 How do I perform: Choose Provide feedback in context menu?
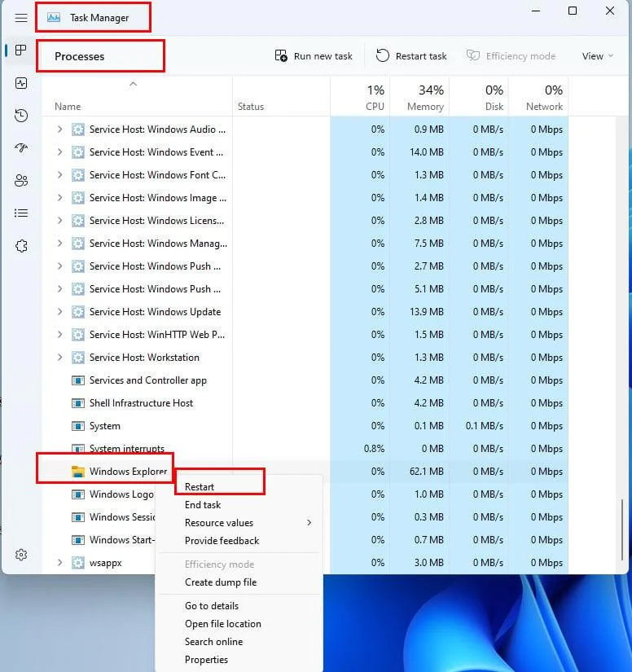coord(239,541)
